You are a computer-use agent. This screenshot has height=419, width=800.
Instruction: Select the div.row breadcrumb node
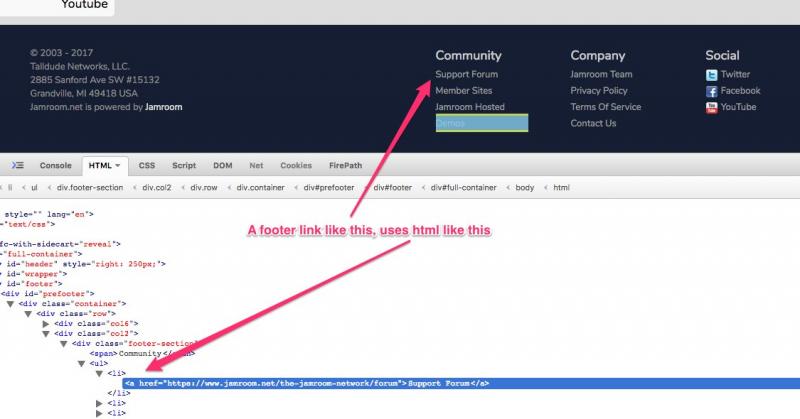[204, 187]
